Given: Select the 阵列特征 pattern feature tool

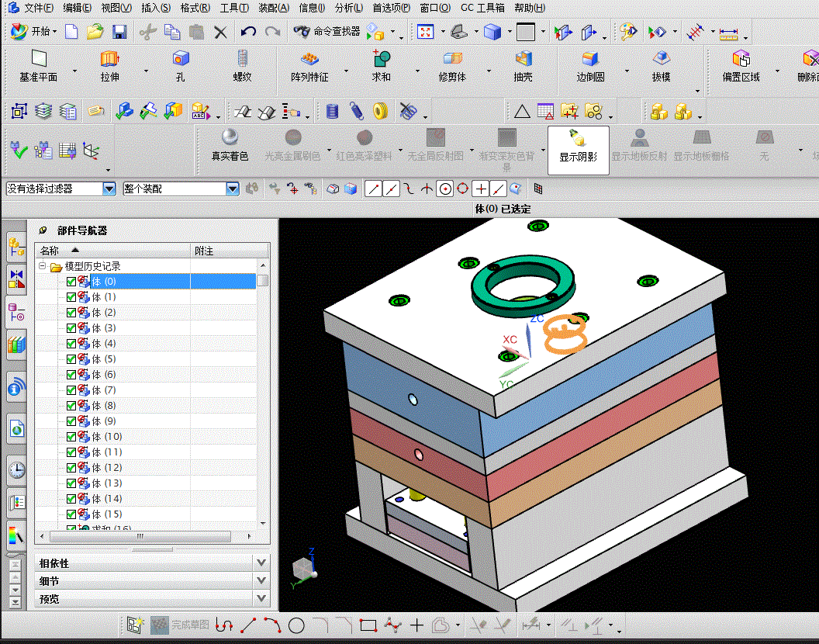Looking at the screenshot, I should tap(309, 66).
